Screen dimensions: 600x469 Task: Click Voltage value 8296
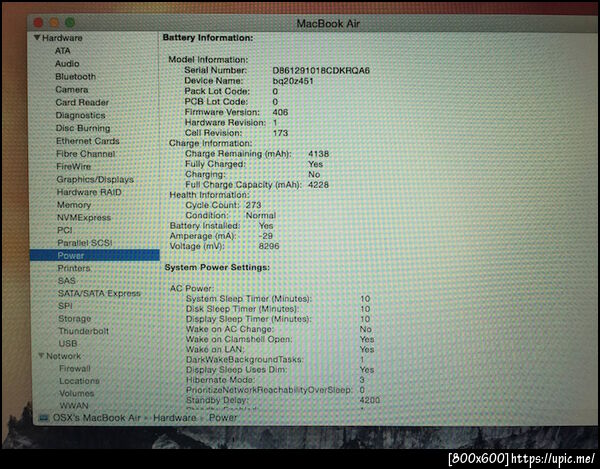click(269, 246)
